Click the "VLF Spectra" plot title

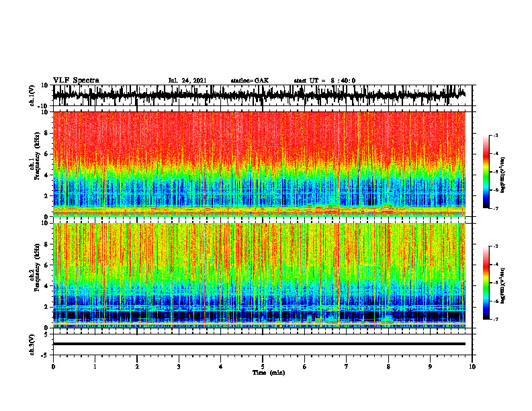click(76, 81)
